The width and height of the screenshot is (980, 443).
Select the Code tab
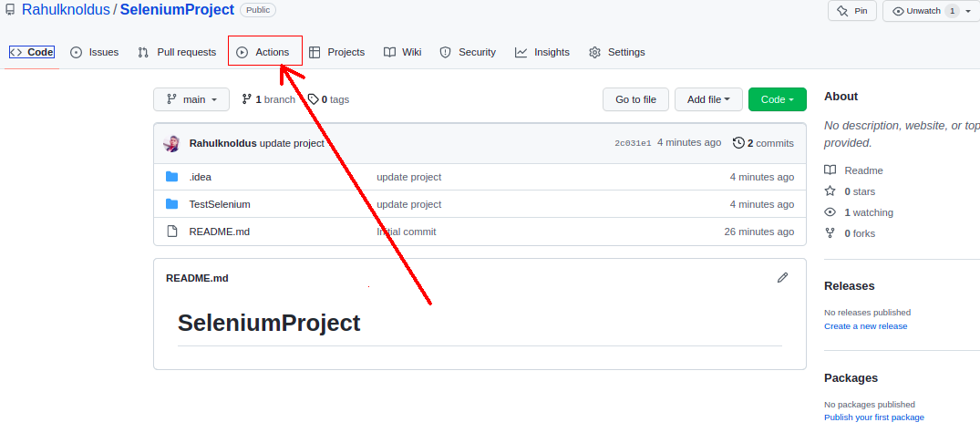pyautogui.click(x=32, y=53)
